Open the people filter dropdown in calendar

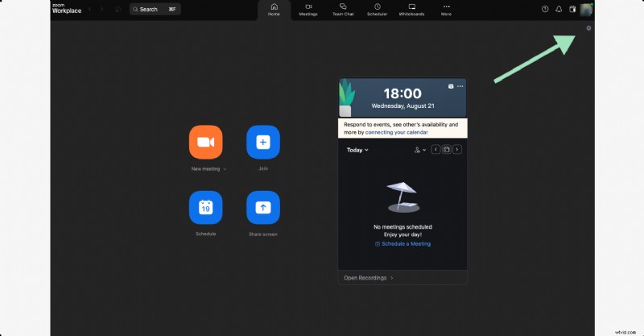point(419,150)
